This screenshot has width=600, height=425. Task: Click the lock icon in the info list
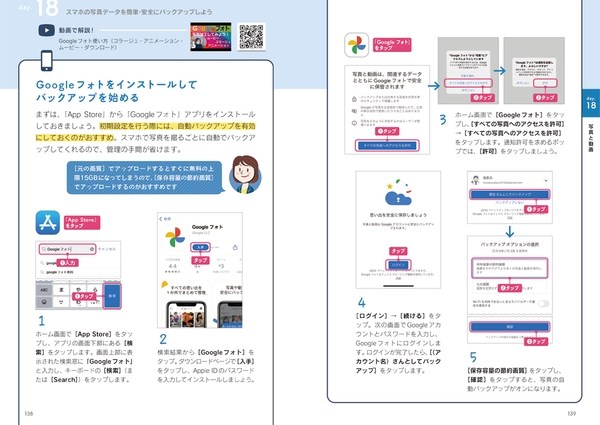[354, 99]
